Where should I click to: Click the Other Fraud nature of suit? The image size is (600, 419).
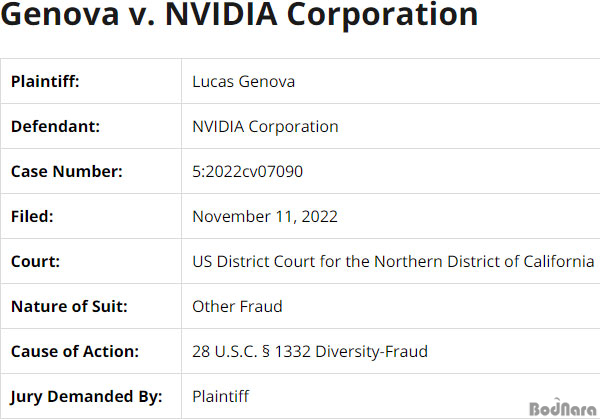click(x=237, y=307)
